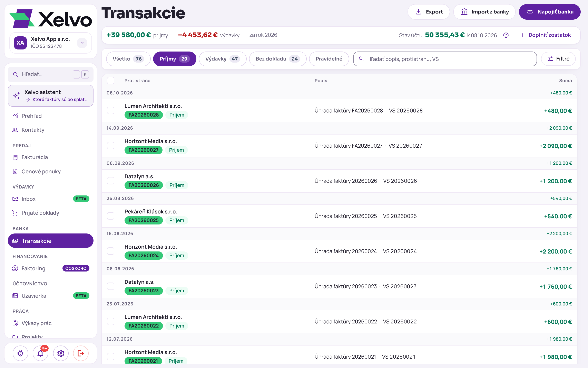Image resolution: width=588 pixels, height=368 pixels.
Task: Open Transakcie in sidebar
Action: point(51,241)
